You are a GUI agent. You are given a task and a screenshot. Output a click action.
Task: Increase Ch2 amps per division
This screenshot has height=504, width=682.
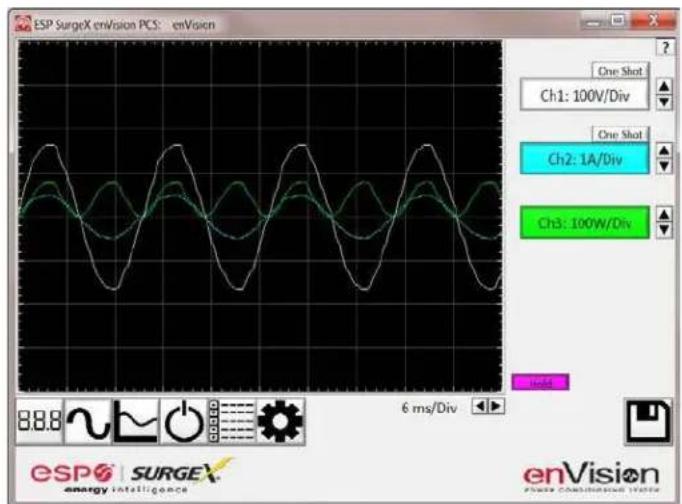[x=664, y=150]
